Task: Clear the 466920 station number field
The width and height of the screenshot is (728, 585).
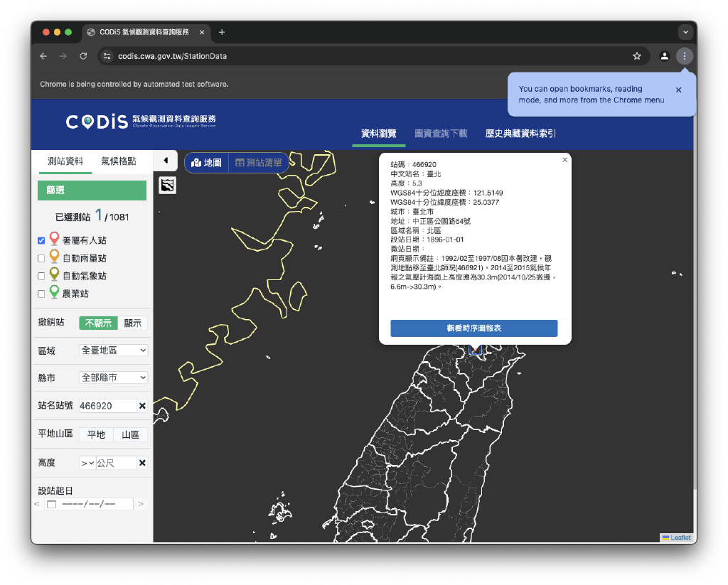Action: (143, 406)
